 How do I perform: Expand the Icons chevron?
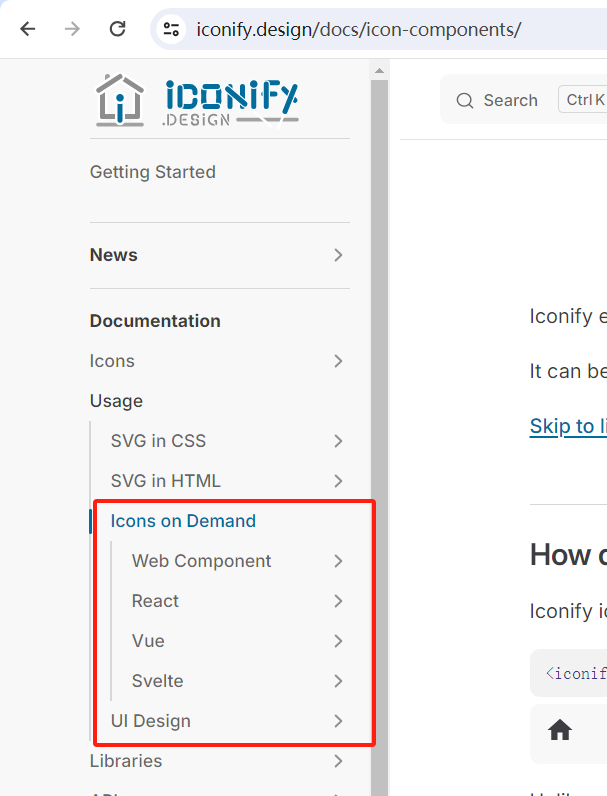pyautogui.click(x=339, y=361)
